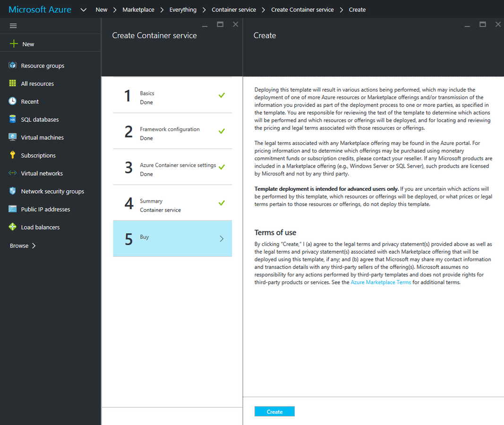The image size is (504, 425).
Task: Open Resource groups from sidebar
Action: coord(43,66)
